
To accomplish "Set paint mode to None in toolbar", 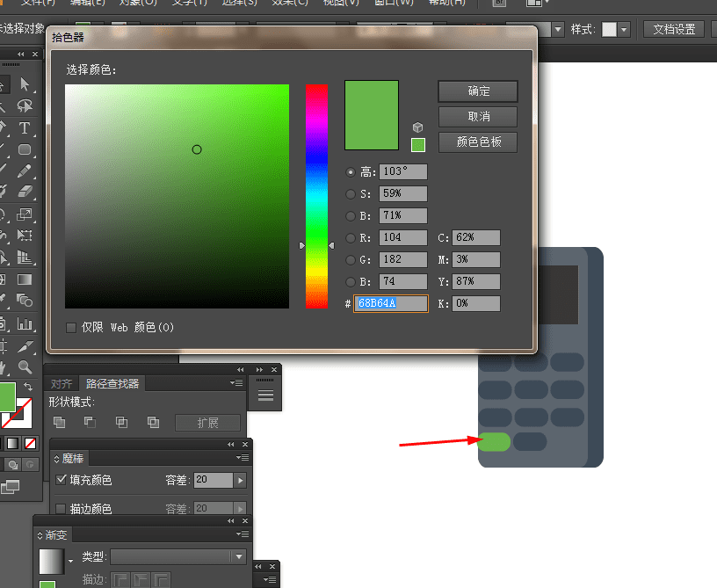I will tap(30, 443).
